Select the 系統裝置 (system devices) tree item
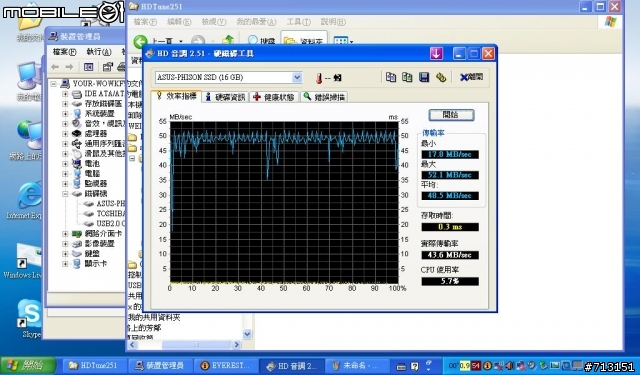640x375 pixels. click(94, 114)
